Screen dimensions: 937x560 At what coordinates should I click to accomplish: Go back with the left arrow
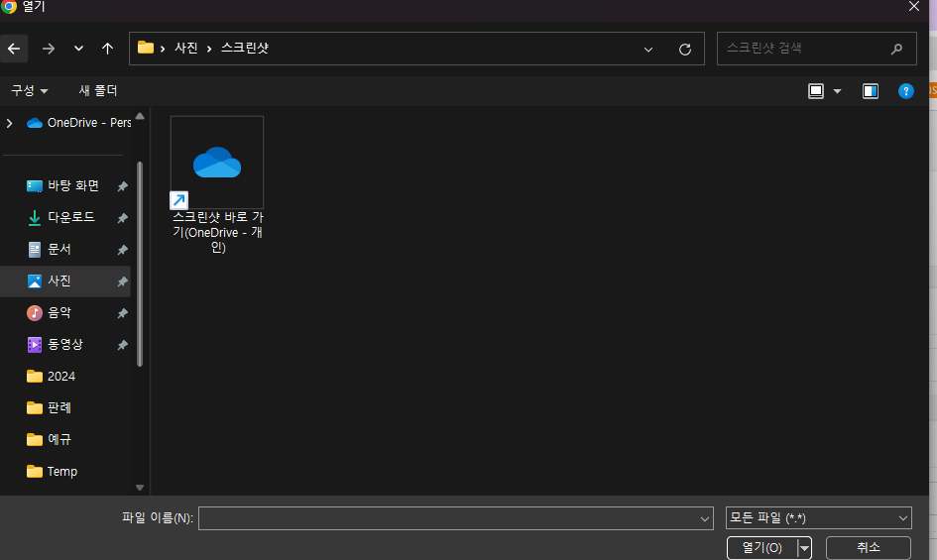[x=14, y=49]
